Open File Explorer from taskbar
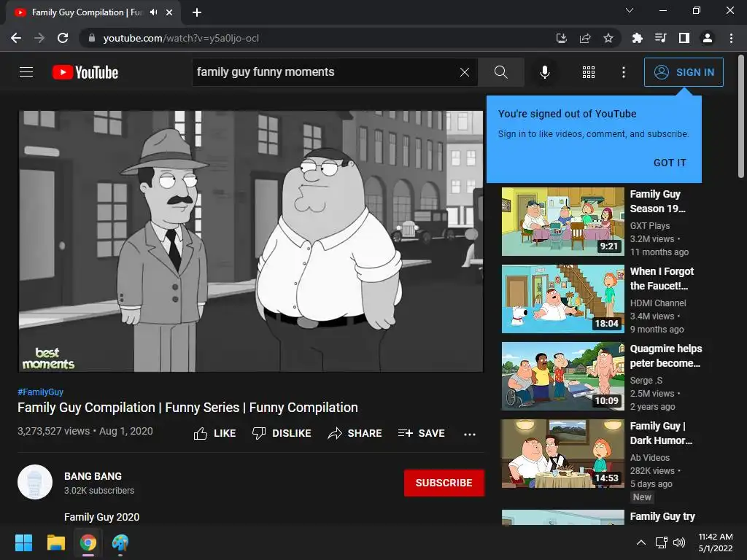The image size is (747, 560). [55, 542]
